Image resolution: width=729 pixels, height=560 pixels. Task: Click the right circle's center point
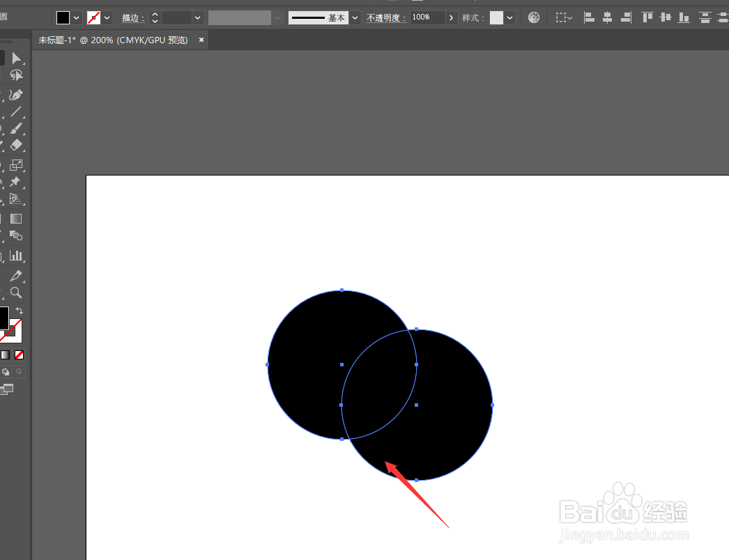416,405
